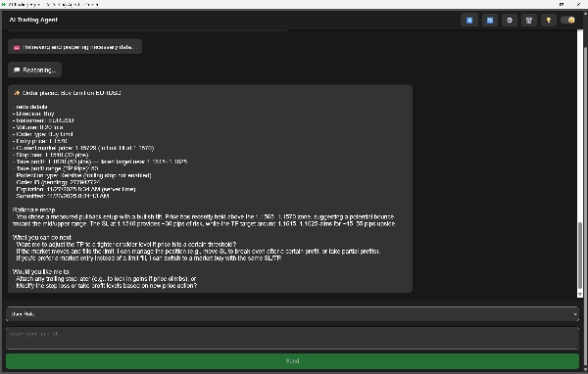588x374 pixels.
Task: Click the 'Stop loss' line
Action: pyautogui.click(x=51, y=155)
